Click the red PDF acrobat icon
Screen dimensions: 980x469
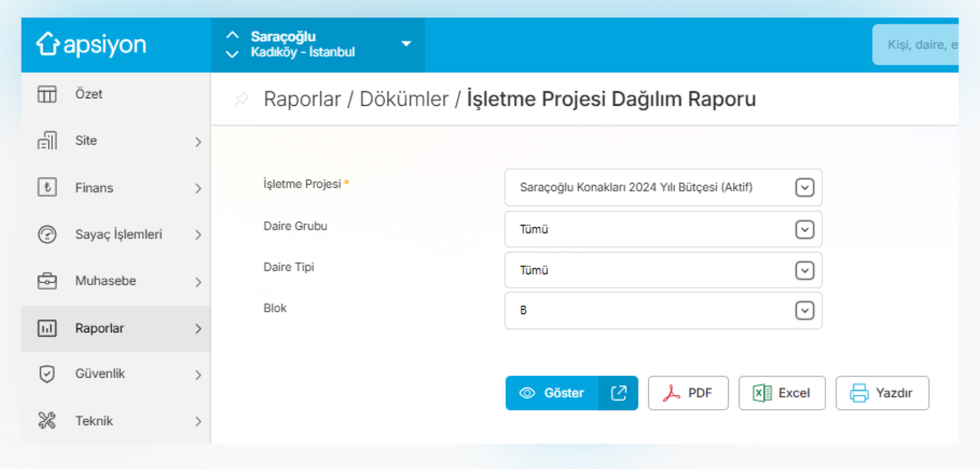[x=671, y=393]
